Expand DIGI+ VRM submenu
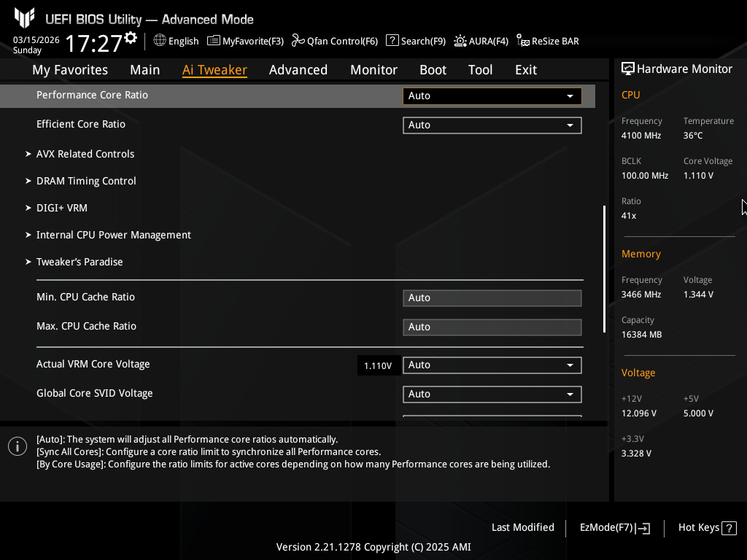 point(62,208)
